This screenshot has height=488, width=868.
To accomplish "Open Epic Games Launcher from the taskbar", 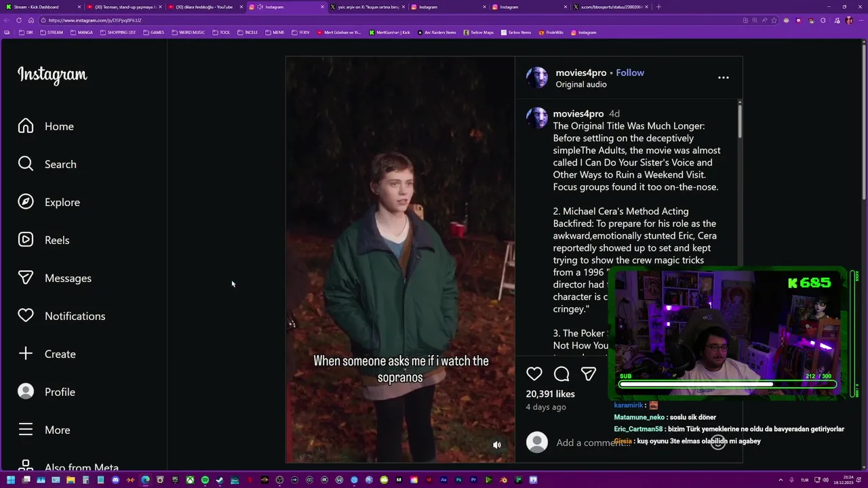I will pyautogui.click(x=175, y=480).
